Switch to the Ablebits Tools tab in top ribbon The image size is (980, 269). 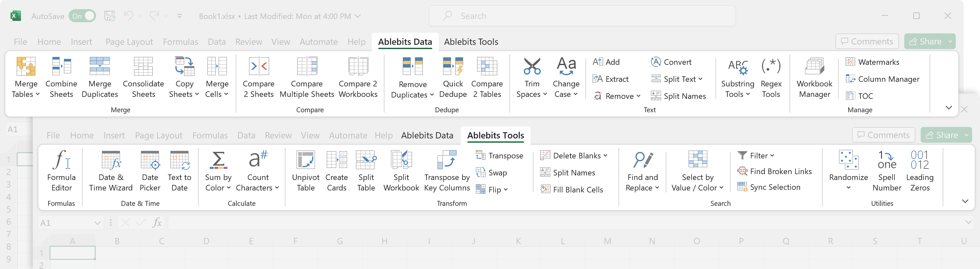point(471,42)
